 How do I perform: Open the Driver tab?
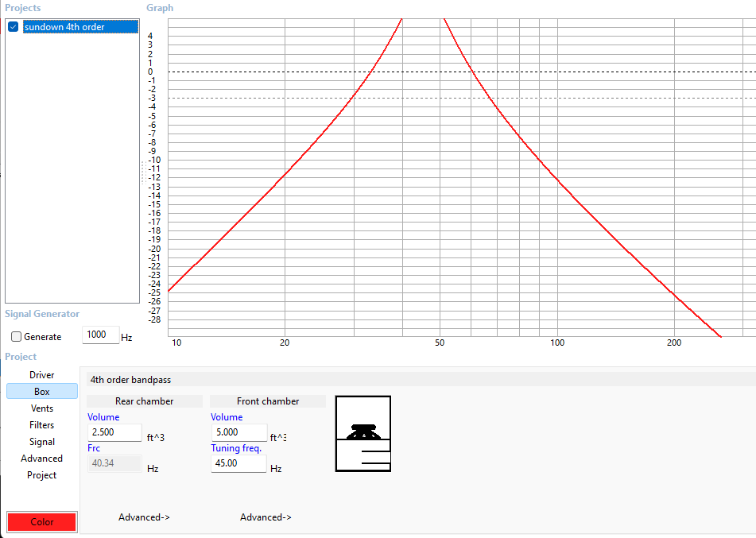pos(42,374)
